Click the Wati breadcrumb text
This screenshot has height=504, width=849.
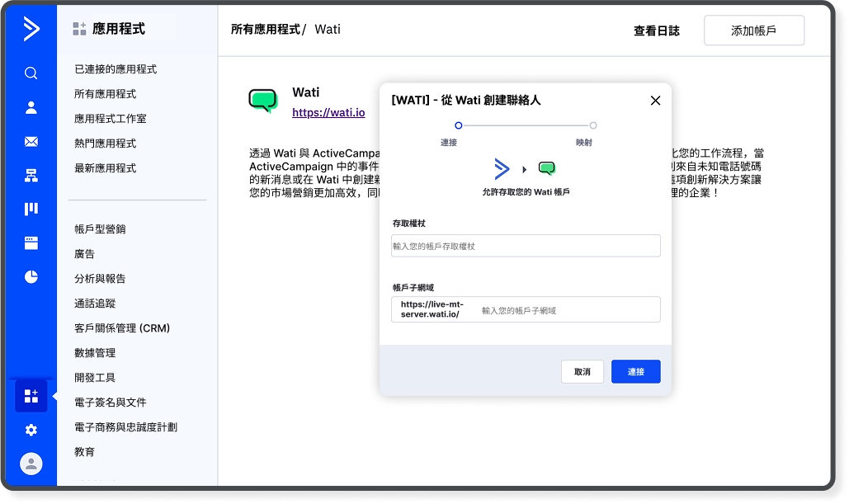328,30
